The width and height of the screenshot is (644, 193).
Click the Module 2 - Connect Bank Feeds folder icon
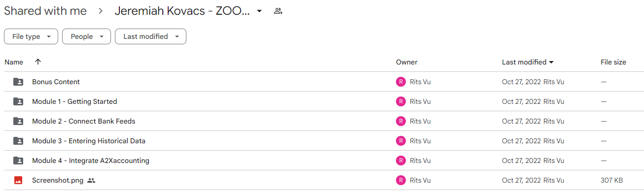pyautogui.click(x=18, y=121)
